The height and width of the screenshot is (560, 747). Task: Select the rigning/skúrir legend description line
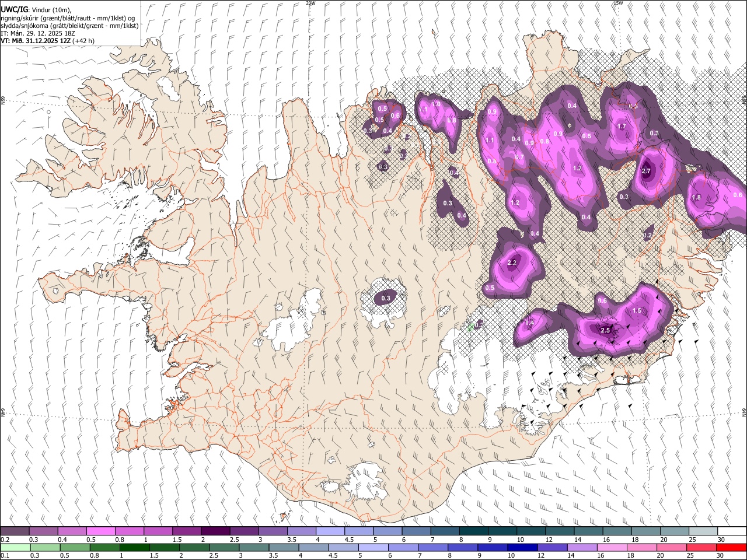point(69,18)
